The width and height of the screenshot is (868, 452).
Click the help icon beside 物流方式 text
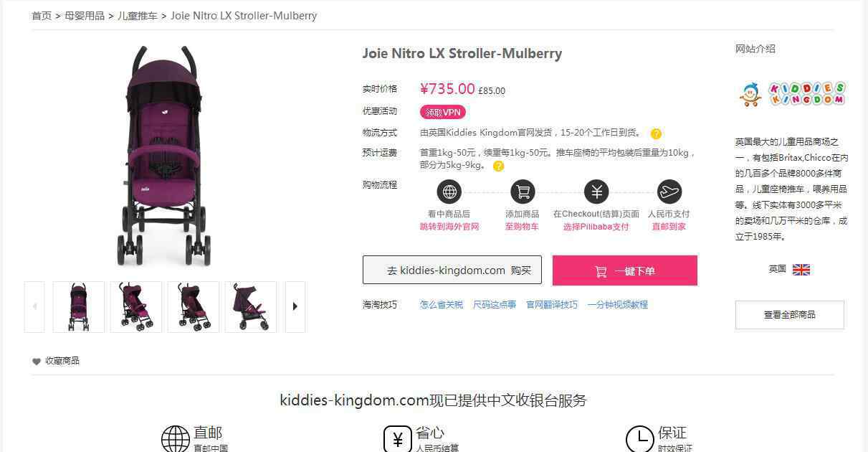[656, 133]
